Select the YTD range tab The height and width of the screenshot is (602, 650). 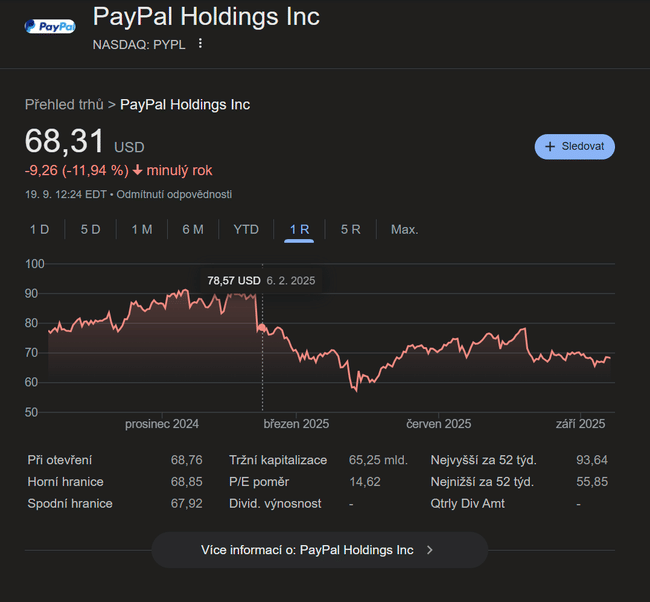pyautogui.click(x=246, y=229)
